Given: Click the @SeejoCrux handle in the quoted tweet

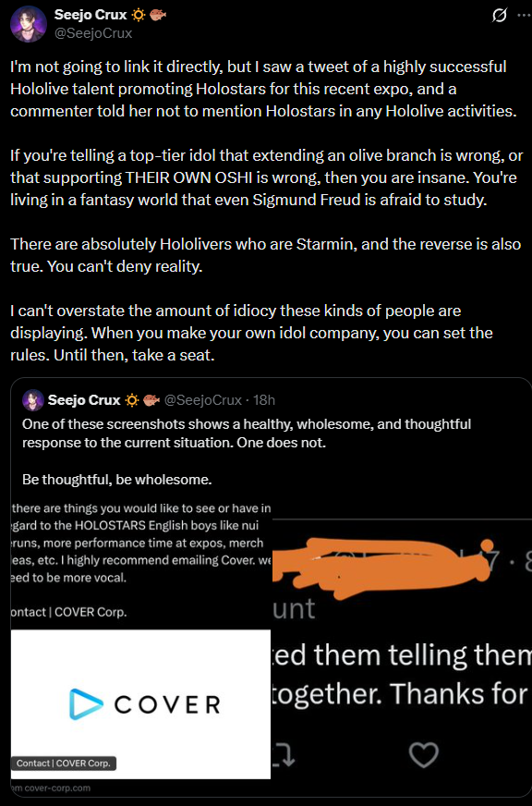Looking at the screenshot, I should click(202, 400).
